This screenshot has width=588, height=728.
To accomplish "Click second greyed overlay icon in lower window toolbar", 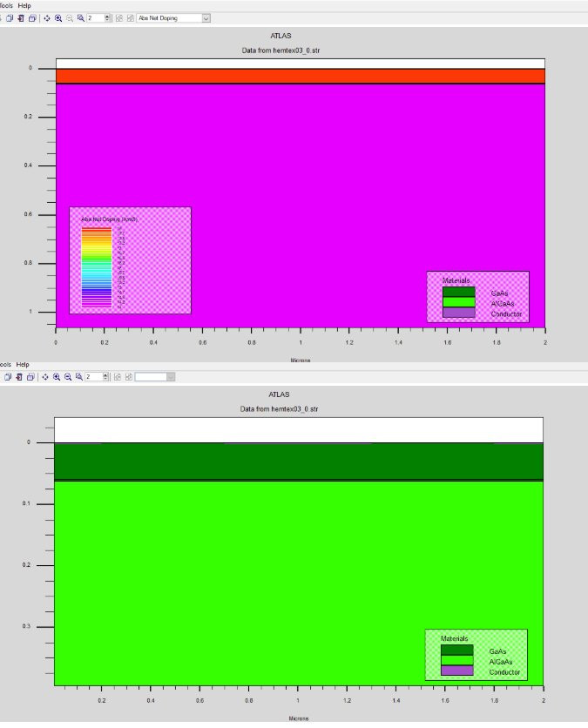I will tap(129, 377).
